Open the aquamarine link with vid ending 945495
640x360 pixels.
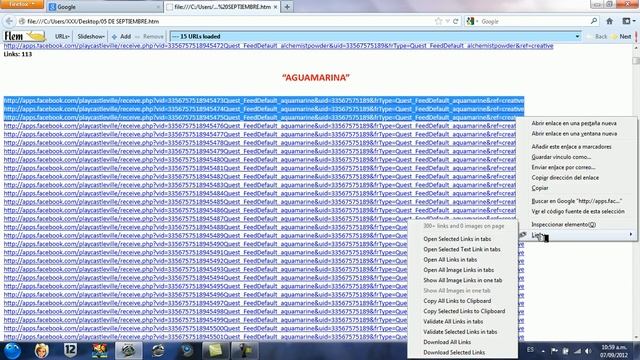pyautogui.click(x=205, y=286)
